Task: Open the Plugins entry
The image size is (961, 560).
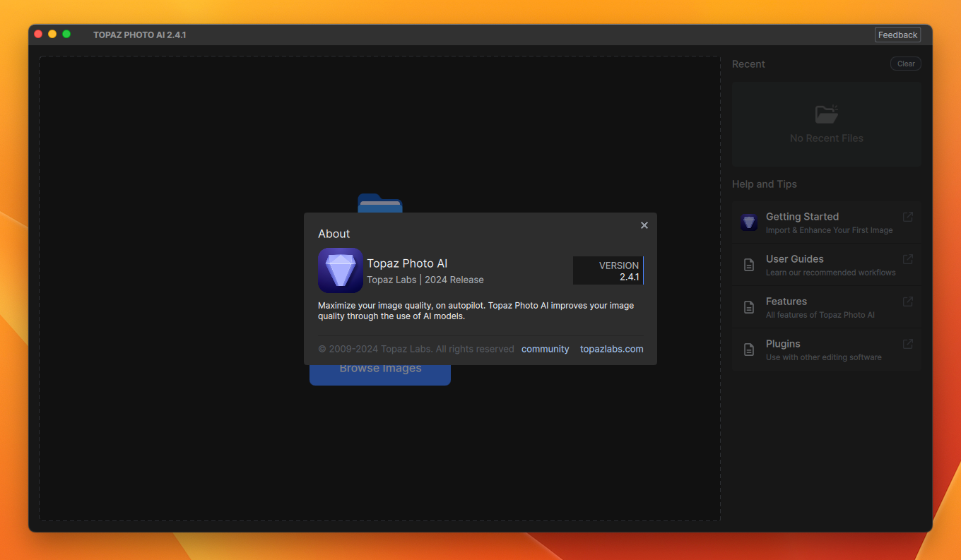Action: tap(827, 350)
